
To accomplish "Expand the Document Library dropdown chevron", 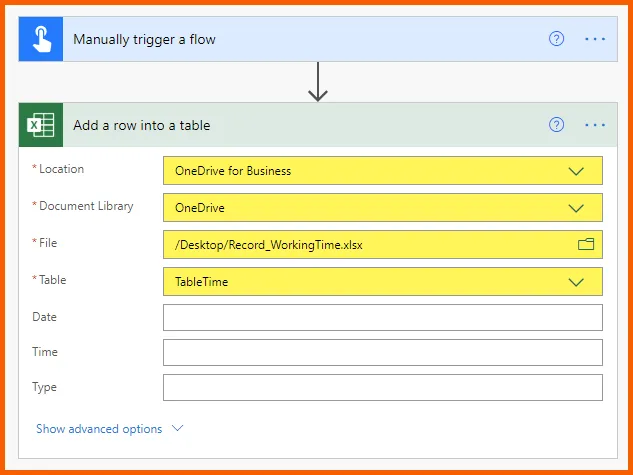I will [x=576, y=208].
